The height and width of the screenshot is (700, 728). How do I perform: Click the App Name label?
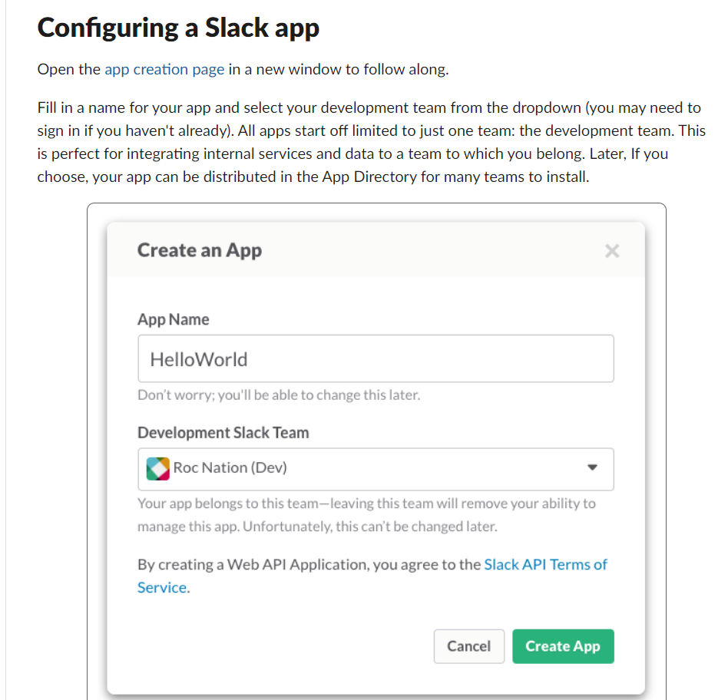pos(174,319)
